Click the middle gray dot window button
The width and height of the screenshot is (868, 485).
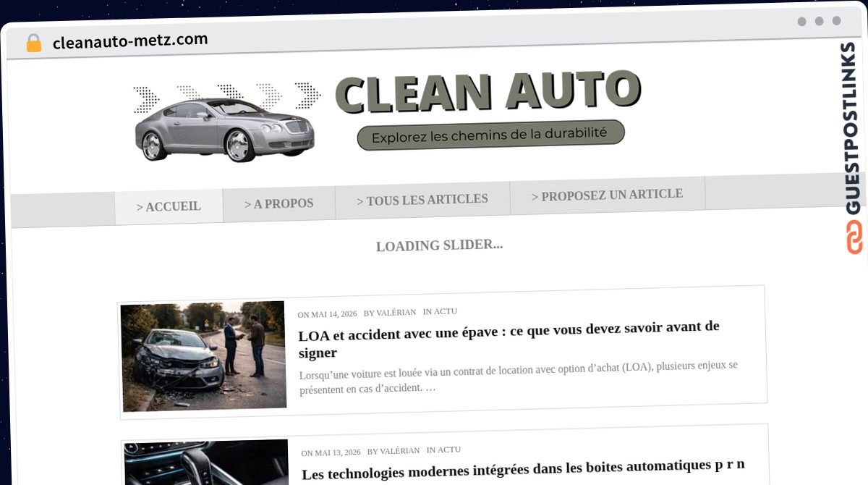(x=820, y=21)
